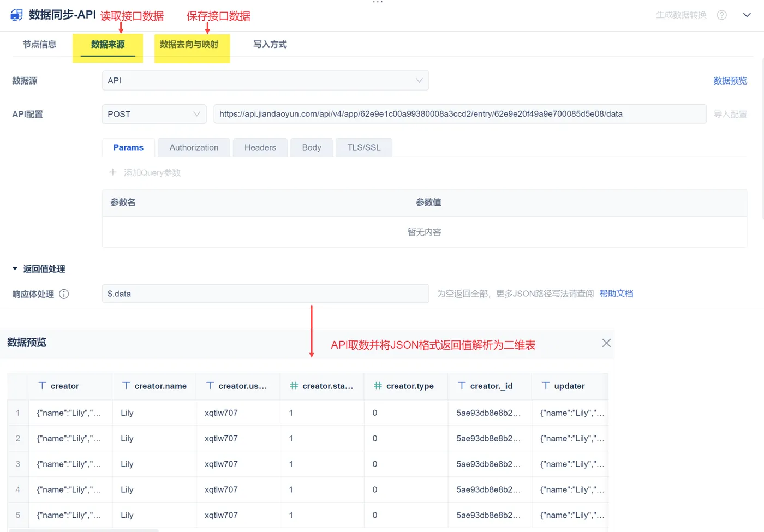Screen dimensions: 764x532
Task: Switch to the Authorization tab
Action: tap(194, 147)
